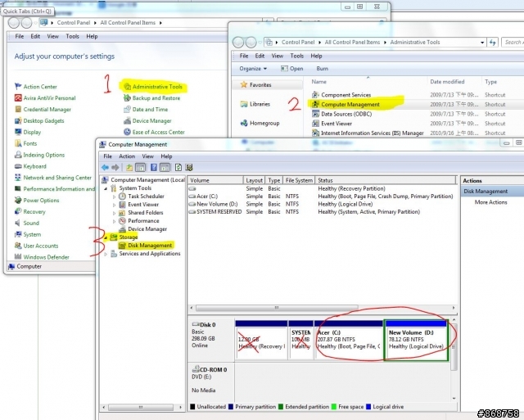The image size is (524, 420).
Task: Open Power Options icon
Action: 18,200
